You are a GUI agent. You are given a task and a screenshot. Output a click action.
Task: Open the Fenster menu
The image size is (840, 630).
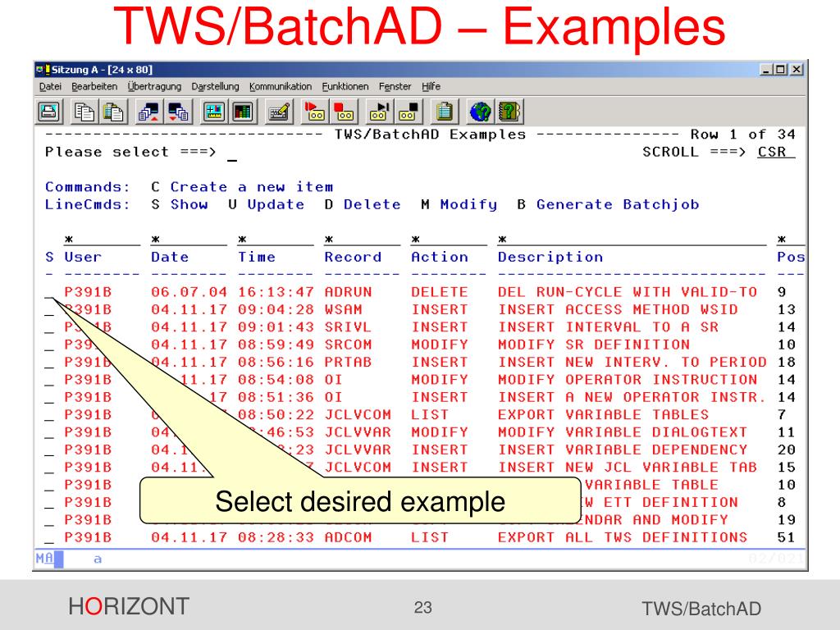[395, 86]
